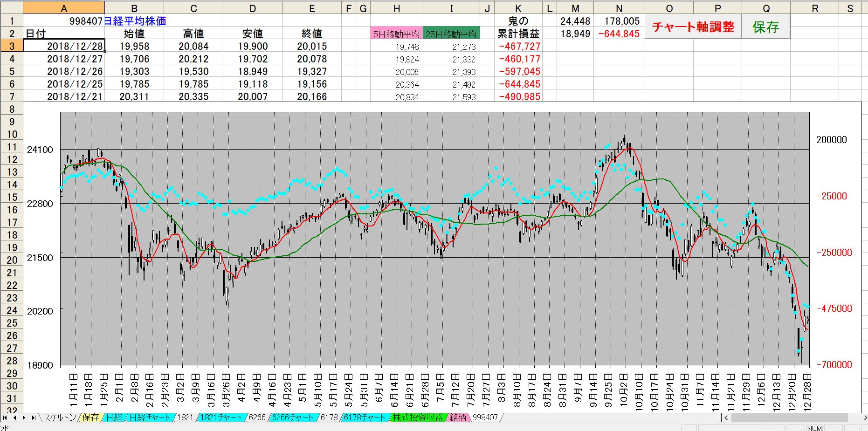This screenshot has width=868, height=431.
Task: Click previous sheet navigation arrow
Action: (14, 417)
